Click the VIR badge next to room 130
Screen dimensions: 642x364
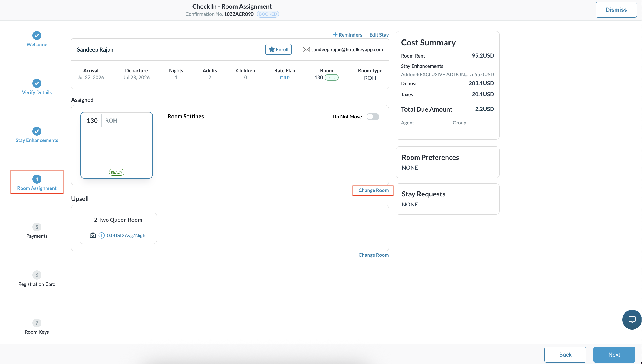(332, 78)
